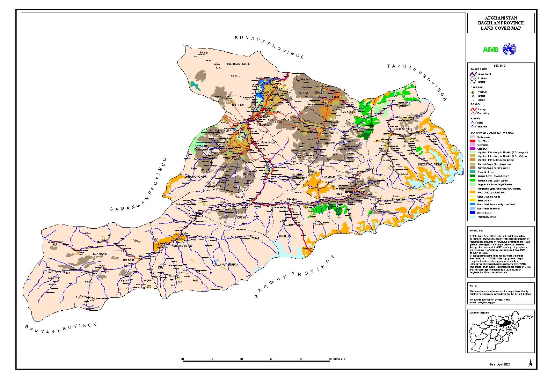Viewport: 555px width, 392px height.
Task: Click the International boundary symbol in legend
Action: click(x=473, y=74)
